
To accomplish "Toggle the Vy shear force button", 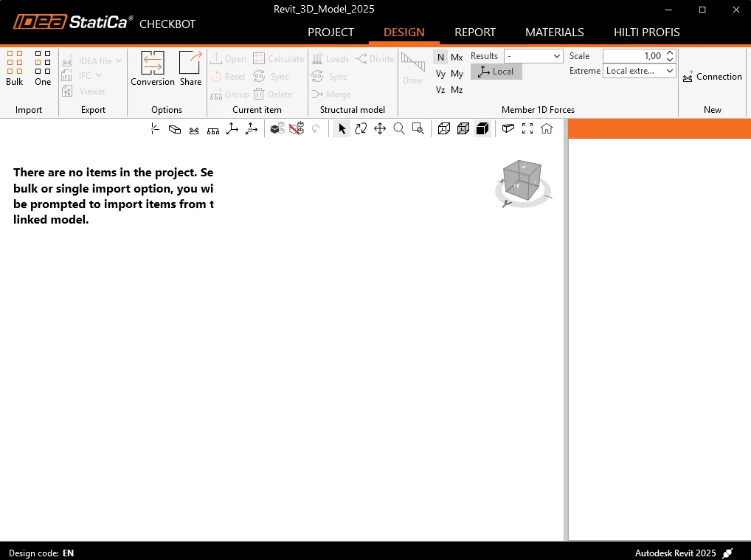I will (x=440, y=74).
